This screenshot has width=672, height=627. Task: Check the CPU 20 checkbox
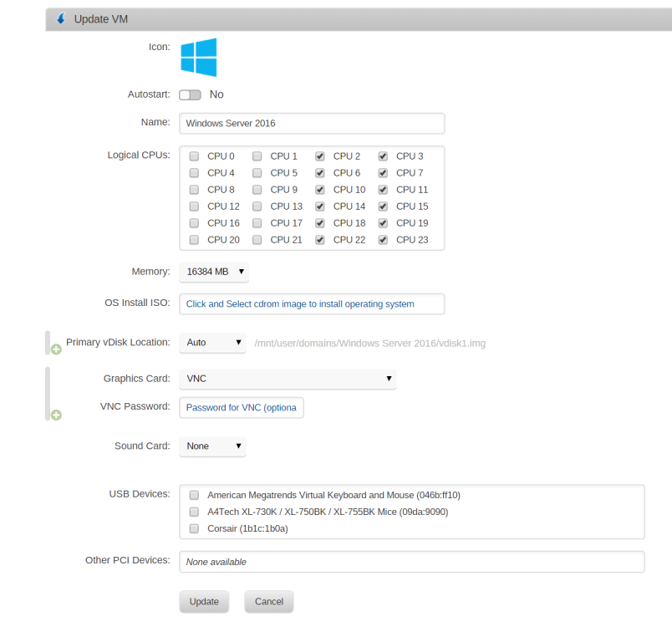pos(194,240)
